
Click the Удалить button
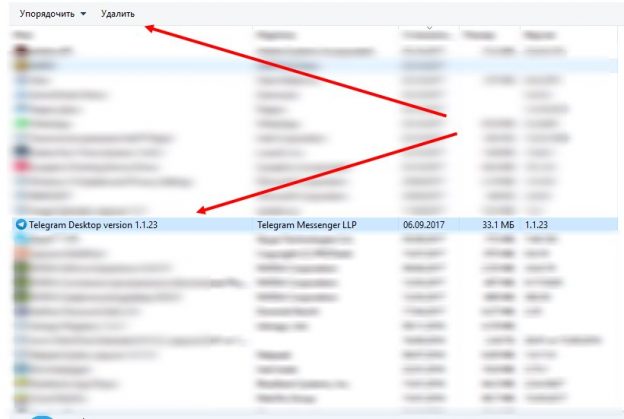click(117, 14)
